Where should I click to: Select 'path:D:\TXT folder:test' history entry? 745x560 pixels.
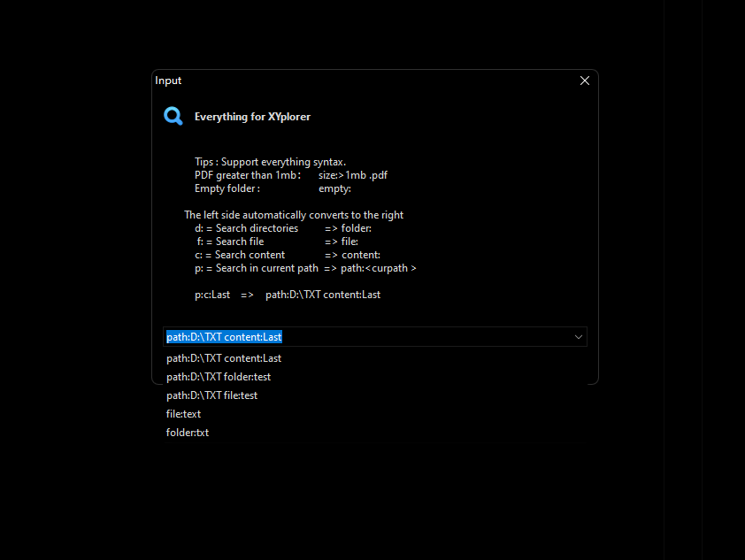click(x=374, y=377)
